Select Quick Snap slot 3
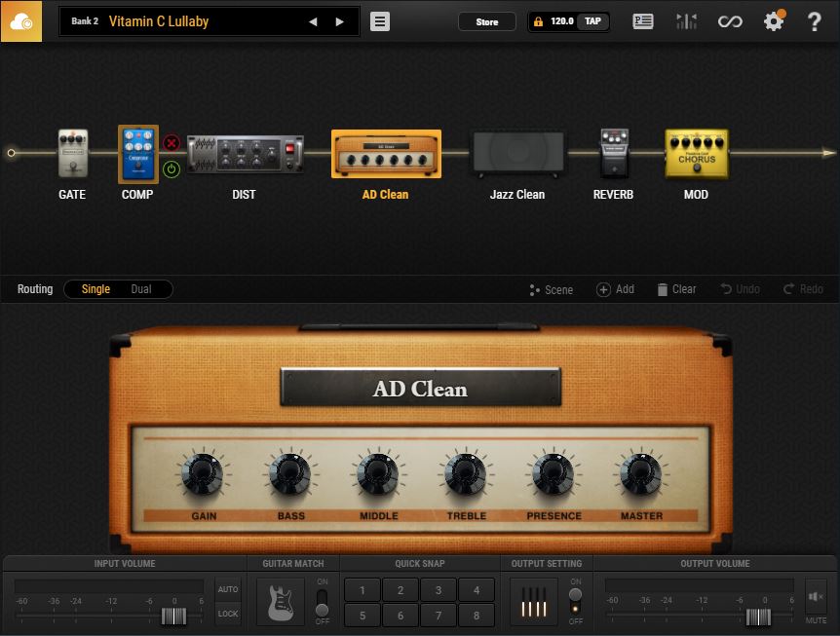Image resolution: width=840 pixels, height=636 pixels. tap(439, 590)
